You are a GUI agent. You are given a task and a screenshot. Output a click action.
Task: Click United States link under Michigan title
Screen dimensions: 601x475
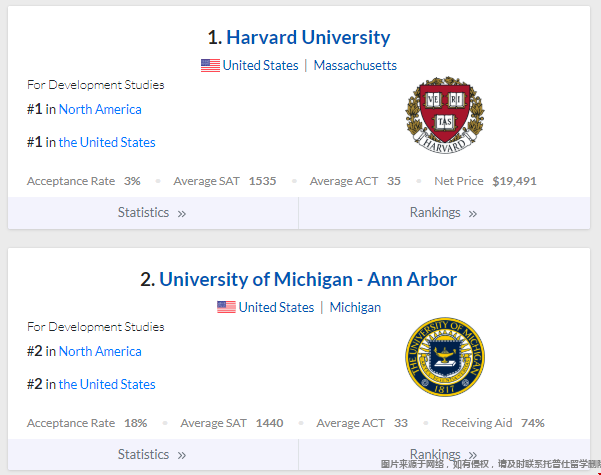click(x=276, y=307)
